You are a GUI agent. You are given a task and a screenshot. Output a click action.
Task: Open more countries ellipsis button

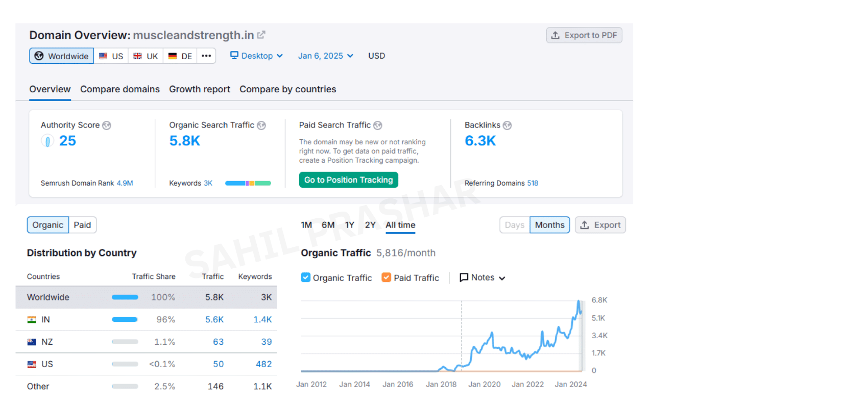206,56
